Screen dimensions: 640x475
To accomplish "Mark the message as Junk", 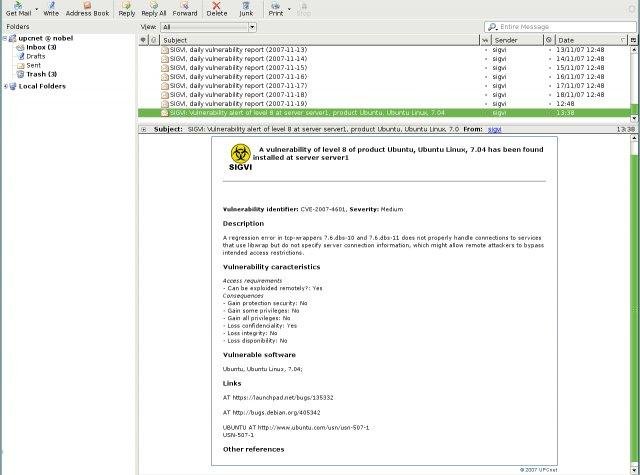I will tap(246, 9).
